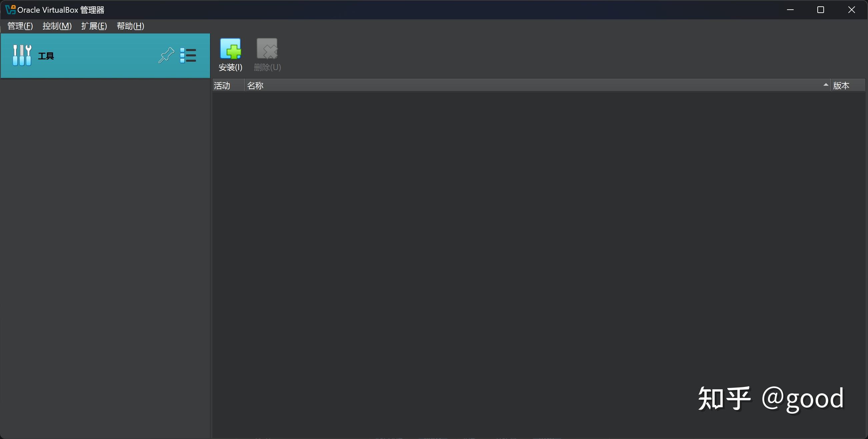Open the 扩展(E) menu
The height and width of the screenshot is (439, 868).
click(x=94, y=26)
